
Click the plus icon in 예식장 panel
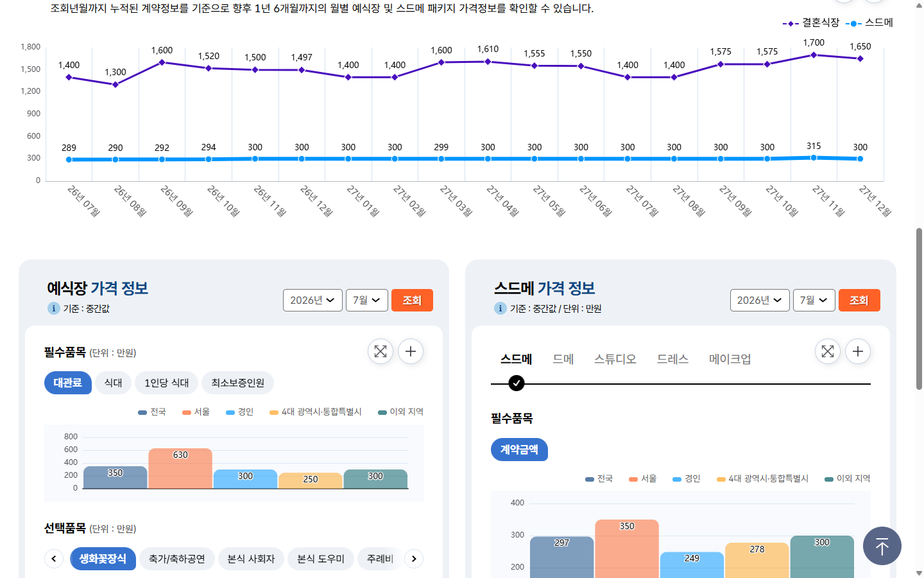tap(411, 351)
